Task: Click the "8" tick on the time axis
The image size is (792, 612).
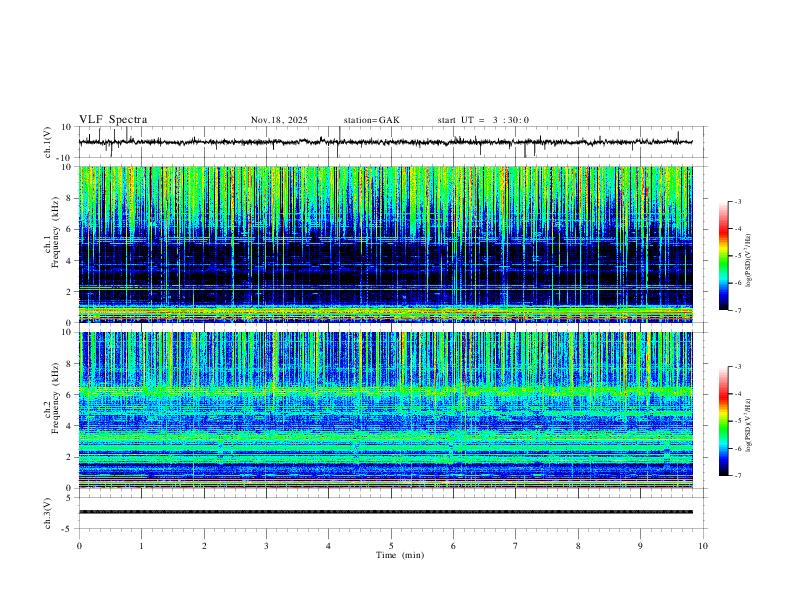Action: click(x=578, y=546)
